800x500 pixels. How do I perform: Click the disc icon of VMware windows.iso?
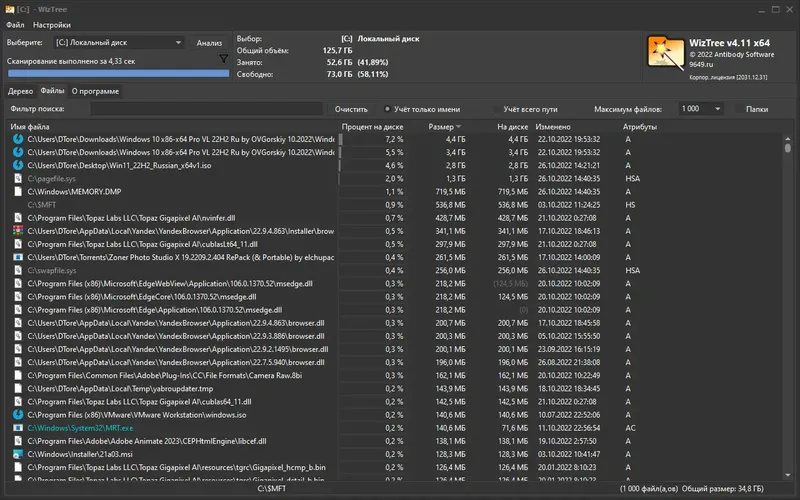[18, 415]
